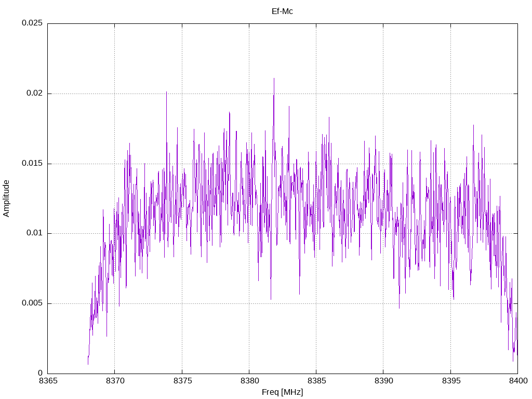Click the x-axis tick label 8395
Screen dimensions: 532x399
tap(451, 381)
